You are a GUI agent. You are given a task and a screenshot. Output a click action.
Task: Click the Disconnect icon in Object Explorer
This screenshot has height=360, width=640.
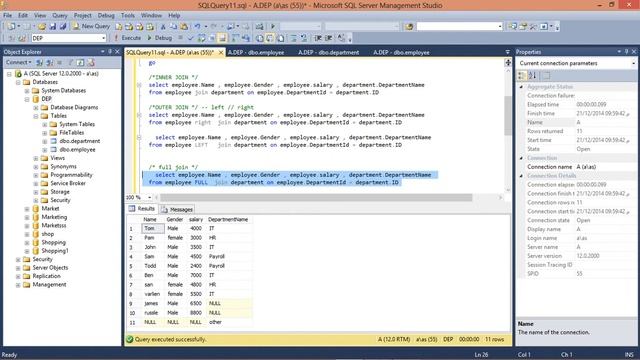coord(50,62)
